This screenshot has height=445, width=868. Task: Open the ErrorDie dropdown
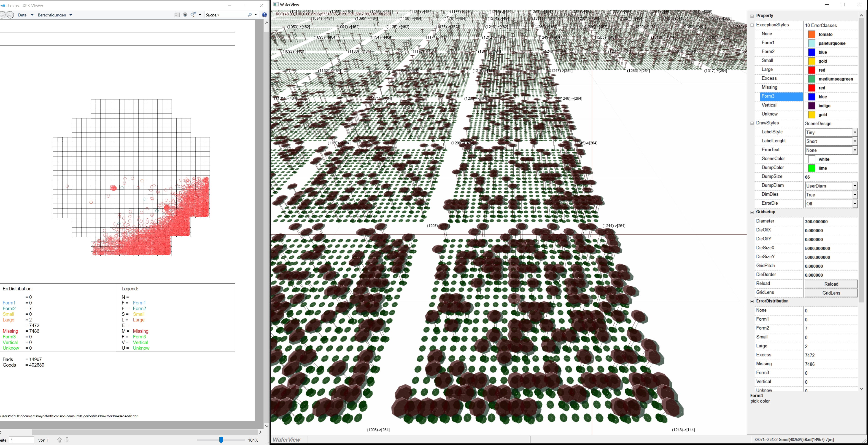coord(855,204)
